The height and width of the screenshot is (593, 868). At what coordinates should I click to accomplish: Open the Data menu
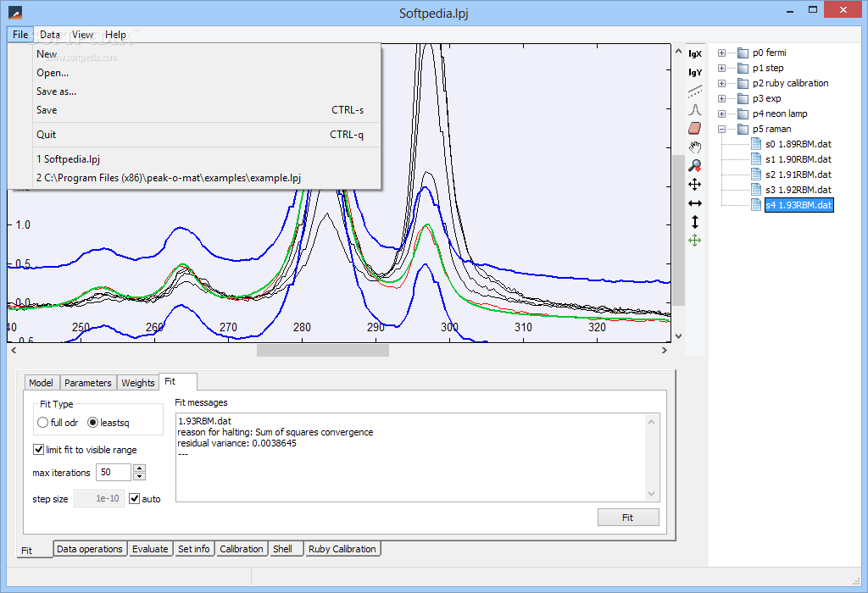pos(50,34)
